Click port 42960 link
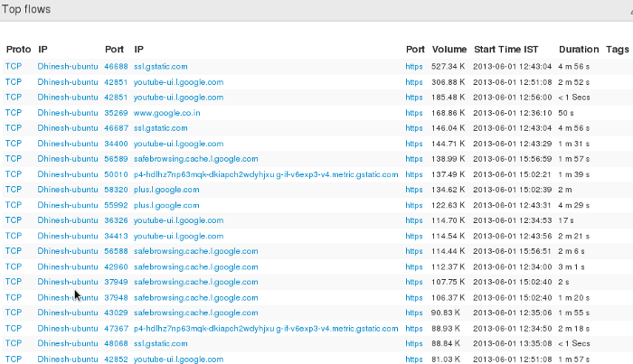Screen dimensions: 633x364 tap(116, 266)
